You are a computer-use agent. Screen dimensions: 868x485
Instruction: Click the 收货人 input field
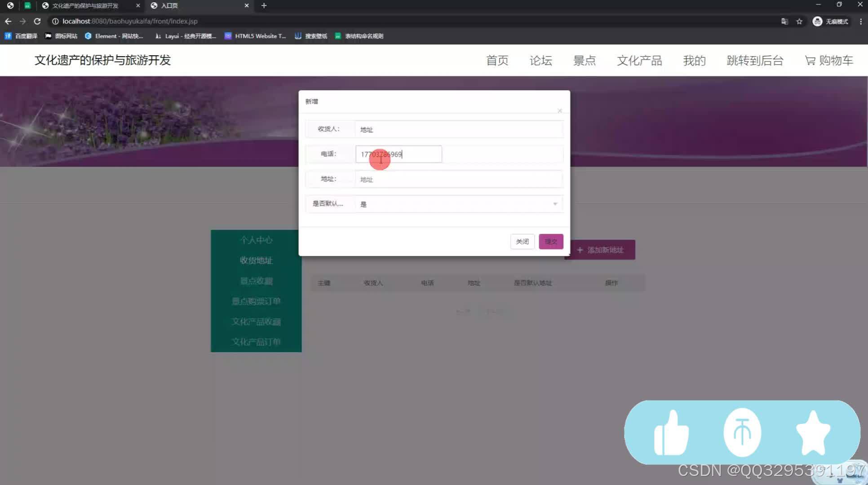tap(459, 129)
